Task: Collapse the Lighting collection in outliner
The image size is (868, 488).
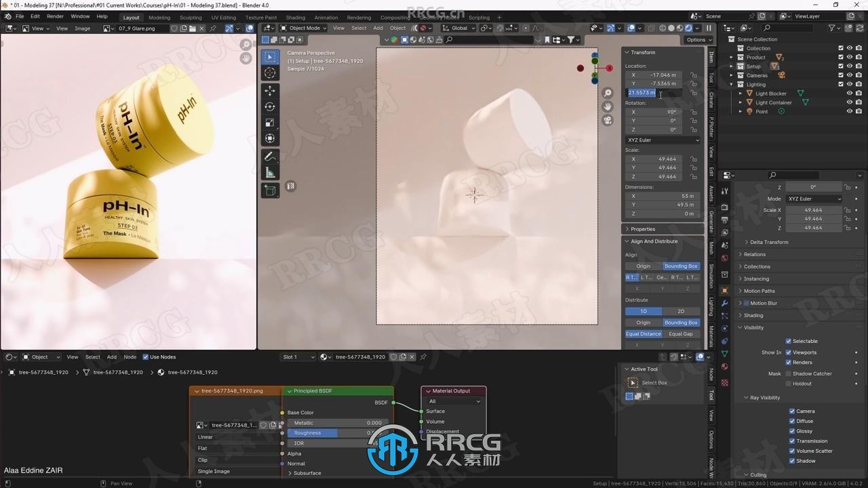Action: tap(732, 84)
